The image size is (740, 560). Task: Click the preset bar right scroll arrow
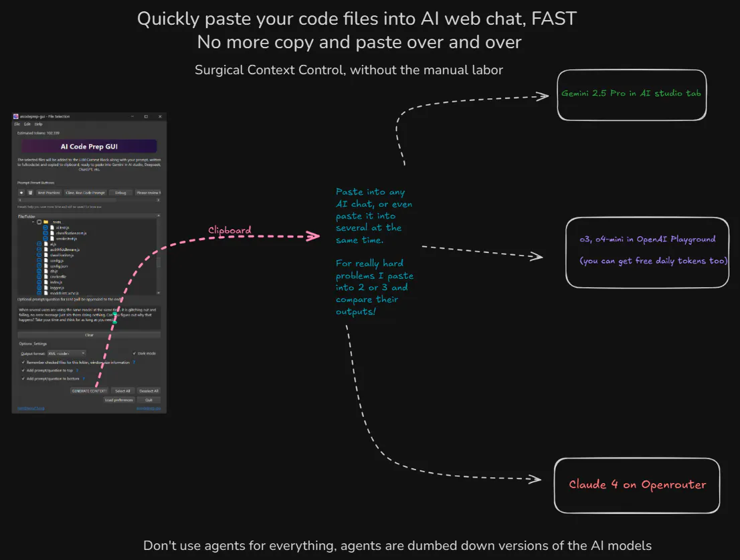coord(158,200)
